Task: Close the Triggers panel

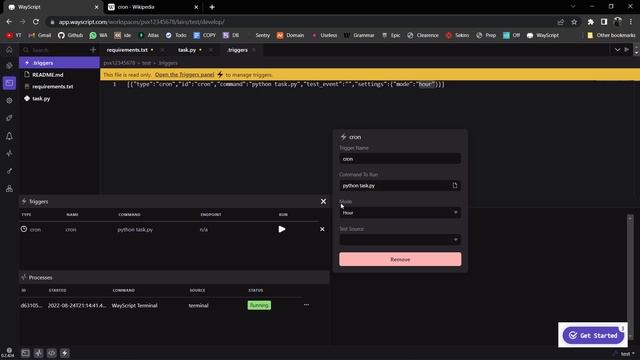Action: point(323,201)
